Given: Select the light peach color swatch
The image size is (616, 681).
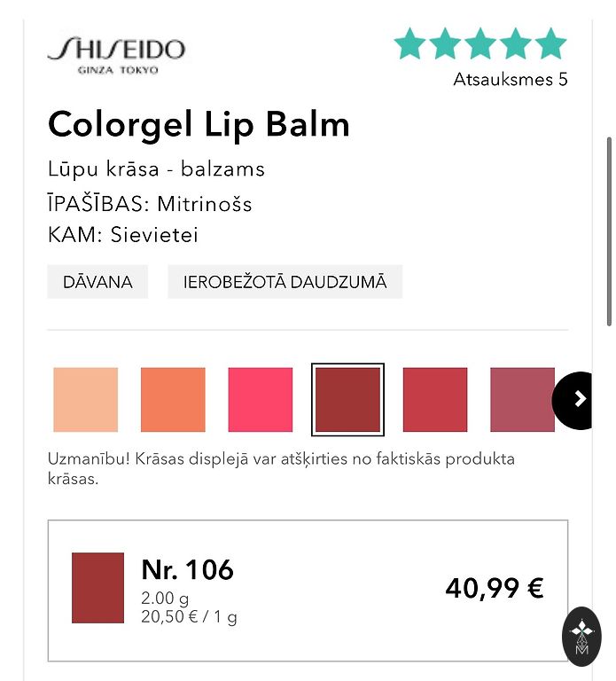Looking at the screenshot, I should 85,400.
